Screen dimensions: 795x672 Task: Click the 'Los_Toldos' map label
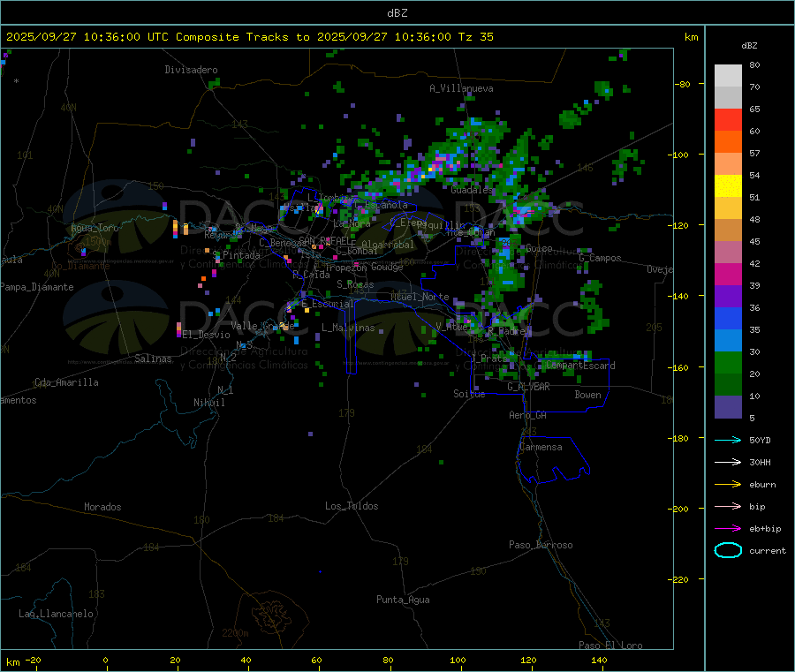tap(352, 506)
